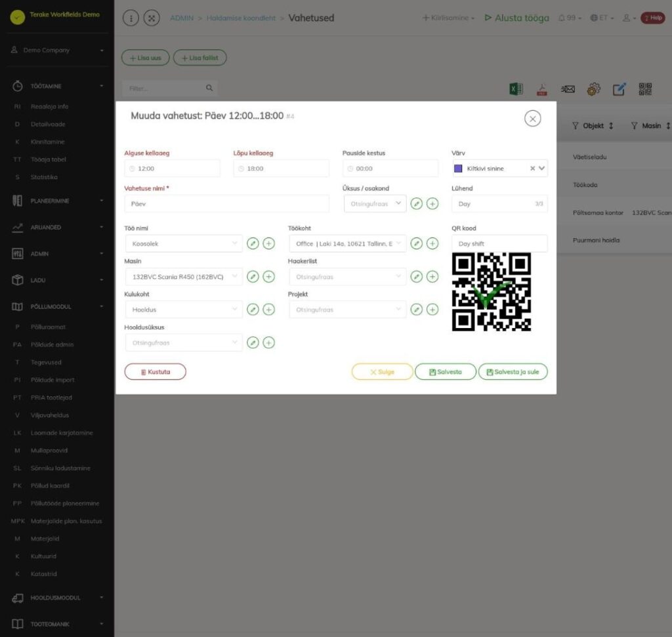Open the LADU sidebar section
672x637 pixels.
point(58,280)
